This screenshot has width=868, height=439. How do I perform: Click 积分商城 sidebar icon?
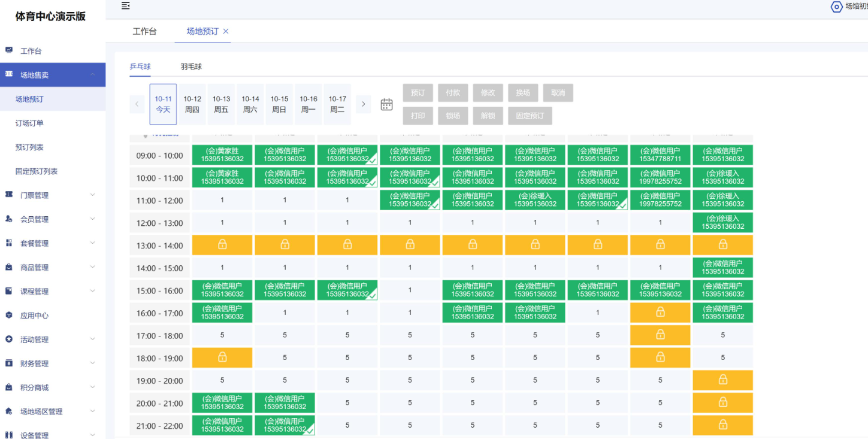coord(9,387)
